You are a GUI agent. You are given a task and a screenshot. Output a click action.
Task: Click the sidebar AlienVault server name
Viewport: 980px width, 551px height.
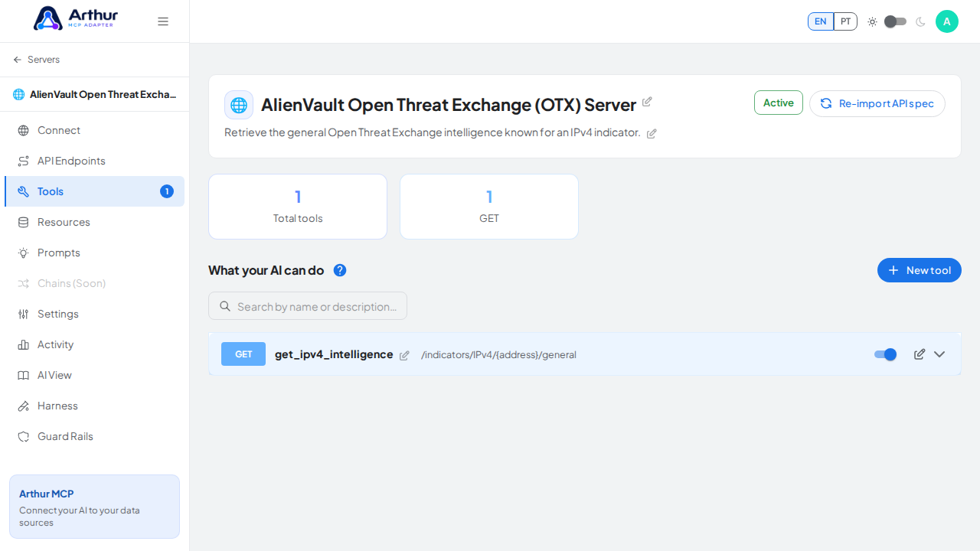[x=103, y=95]
